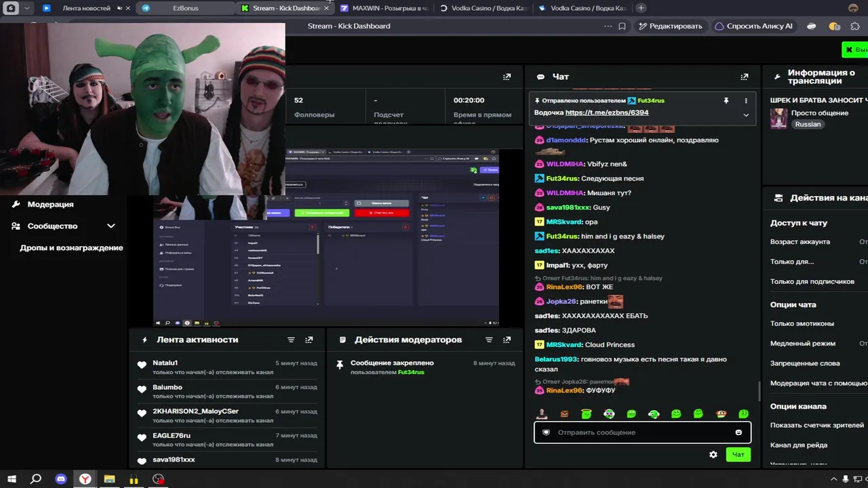Insert the headphones green emote
Image resolution: width=868 pixels, height=488 pixels.
654,413
